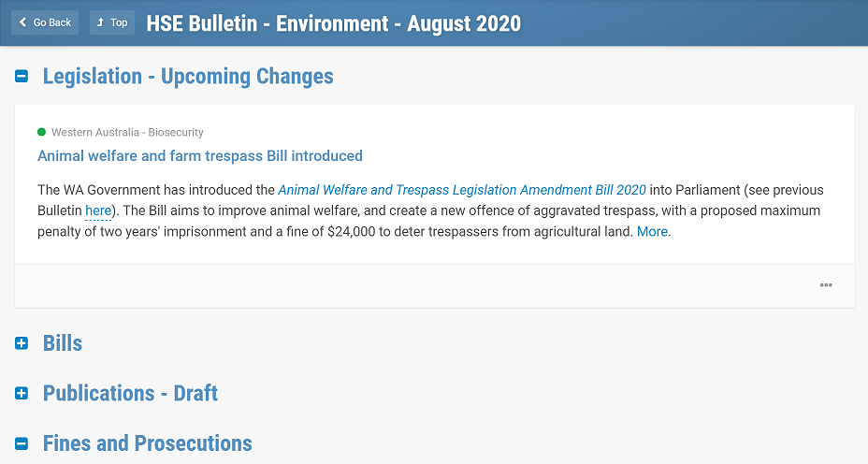Click the green status dot on Biosecurity item

click(41, 132)
